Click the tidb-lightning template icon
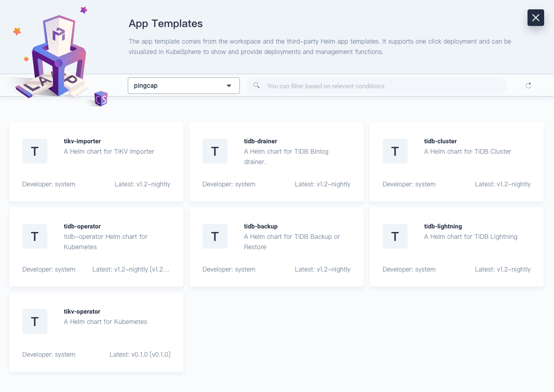Screen dimensions: 554x392 pos(395,236)
